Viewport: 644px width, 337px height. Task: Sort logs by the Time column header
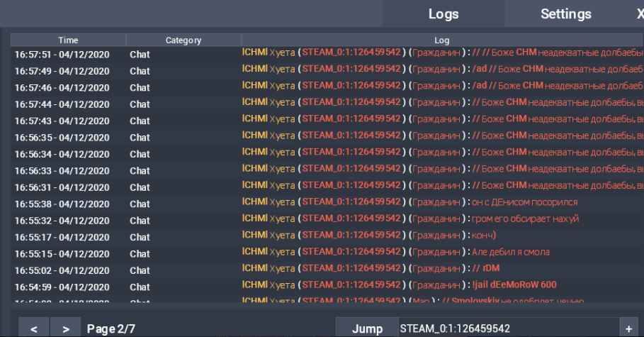(68, 40)
